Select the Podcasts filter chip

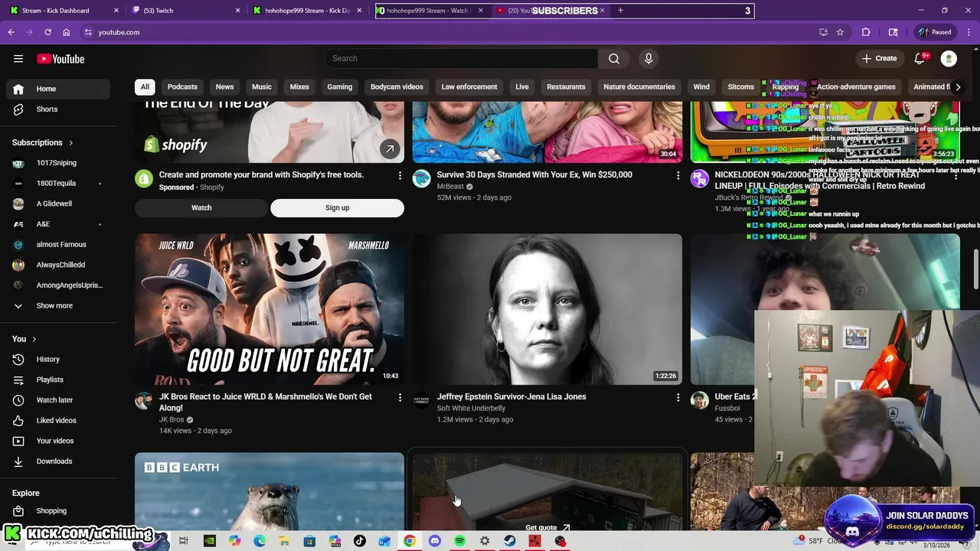coord(182,87)
